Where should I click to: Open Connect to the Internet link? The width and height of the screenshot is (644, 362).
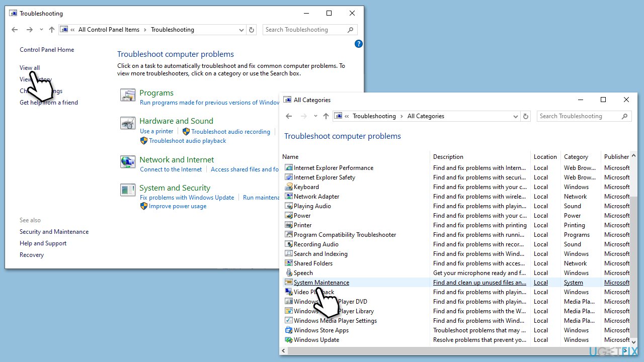(171, 169)
